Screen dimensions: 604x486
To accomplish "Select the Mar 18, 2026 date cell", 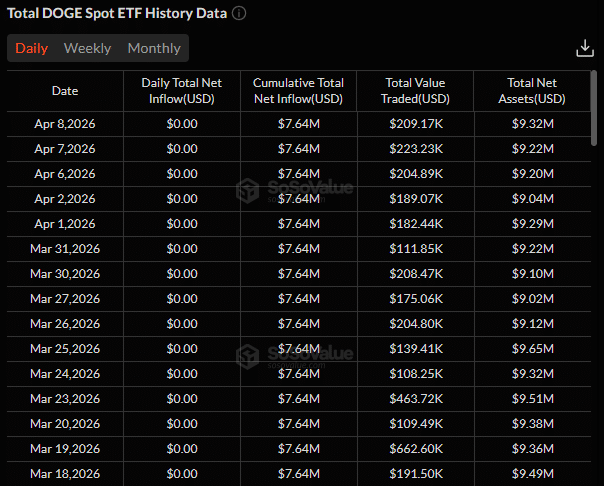I will (65, 474).
